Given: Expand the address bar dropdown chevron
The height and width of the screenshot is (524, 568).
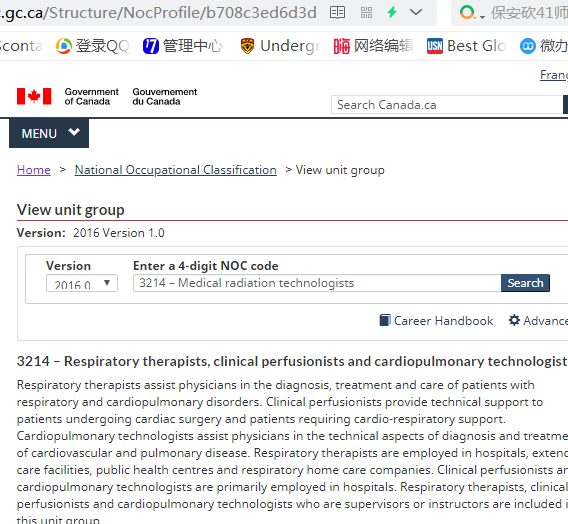Looking at the screenshot, I should coord(416,12).
